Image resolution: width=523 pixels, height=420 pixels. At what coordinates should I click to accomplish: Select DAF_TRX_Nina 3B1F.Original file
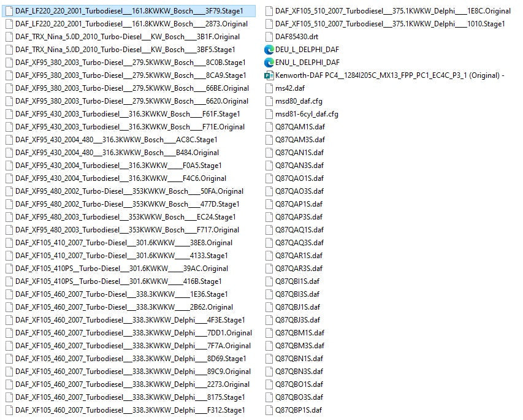[x=127, y=37]
